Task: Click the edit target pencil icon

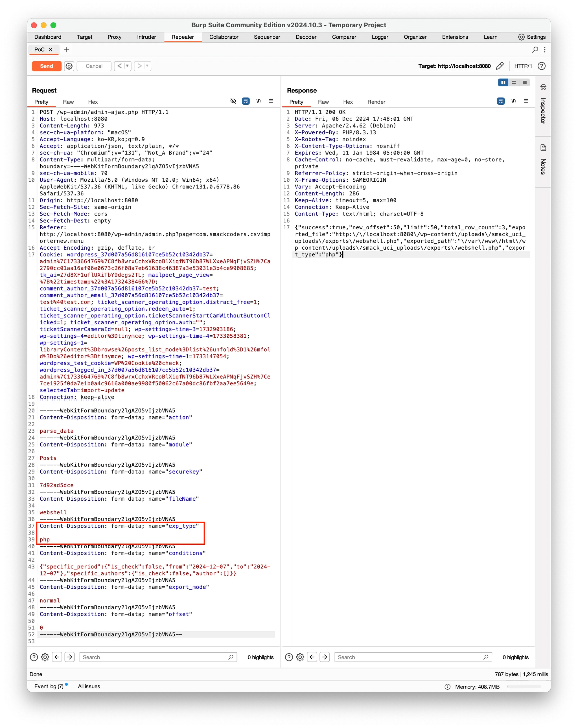Action: 500,66
